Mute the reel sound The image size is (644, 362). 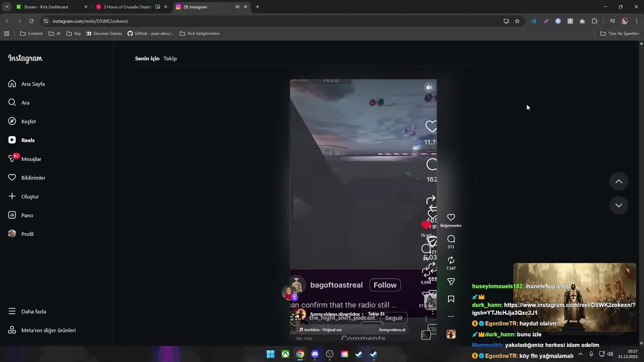click(429, 87)
